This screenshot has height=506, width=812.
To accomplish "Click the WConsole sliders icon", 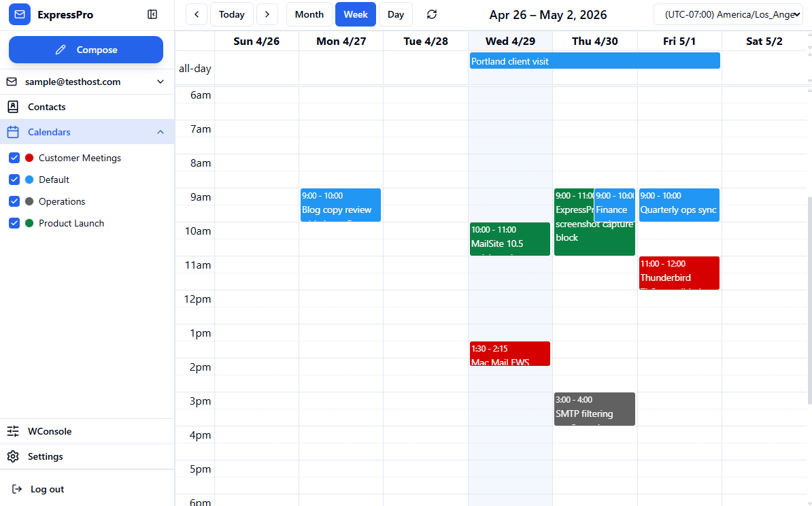I will pyautogui.click(x=13, y=431).
